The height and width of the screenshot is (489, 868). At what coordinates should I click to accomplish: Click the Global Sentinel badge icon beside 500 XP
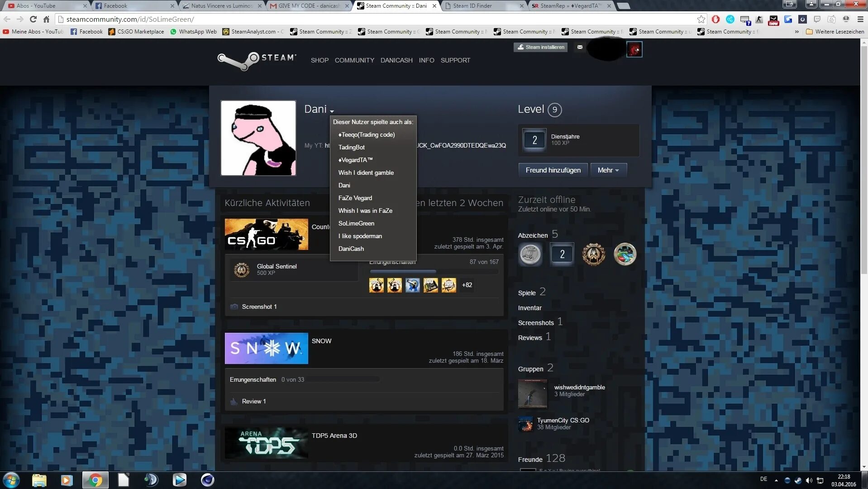(x=242, y=270)
